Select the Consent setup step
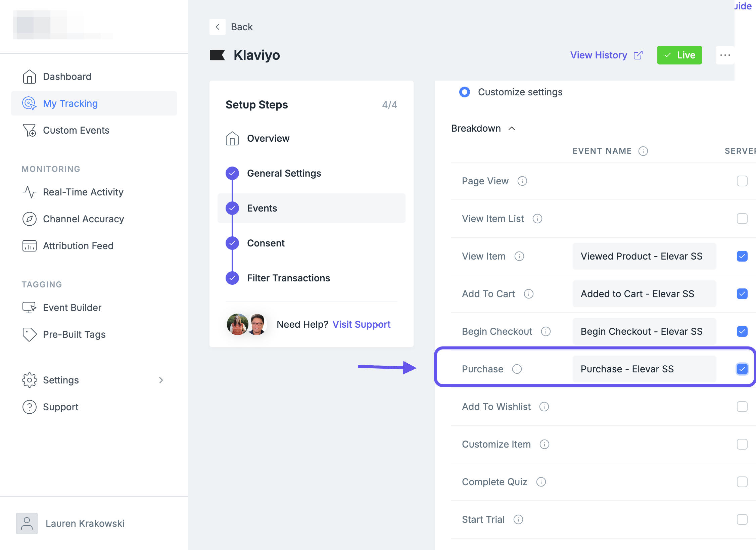The width and height of the screenshot is (756, 550). (x=312, y=243)
